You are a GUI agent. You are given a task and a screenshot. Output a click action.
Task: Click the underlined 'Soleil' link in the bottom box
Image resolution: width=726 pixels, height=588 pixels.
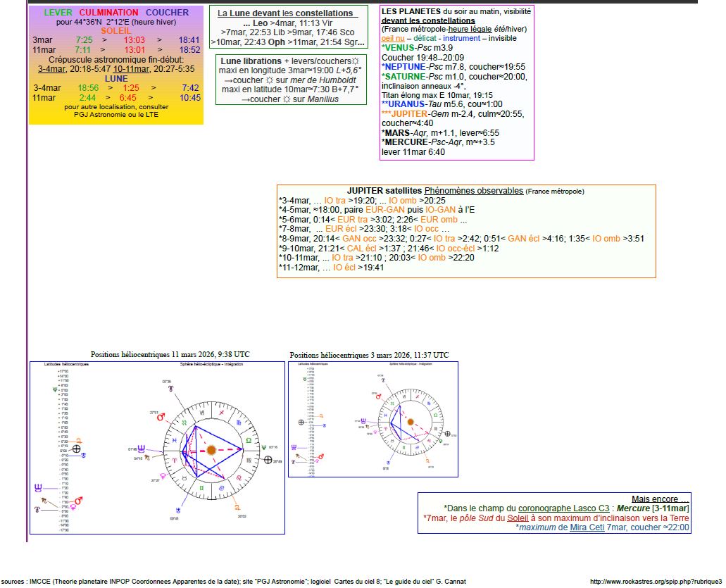[514, 518]
